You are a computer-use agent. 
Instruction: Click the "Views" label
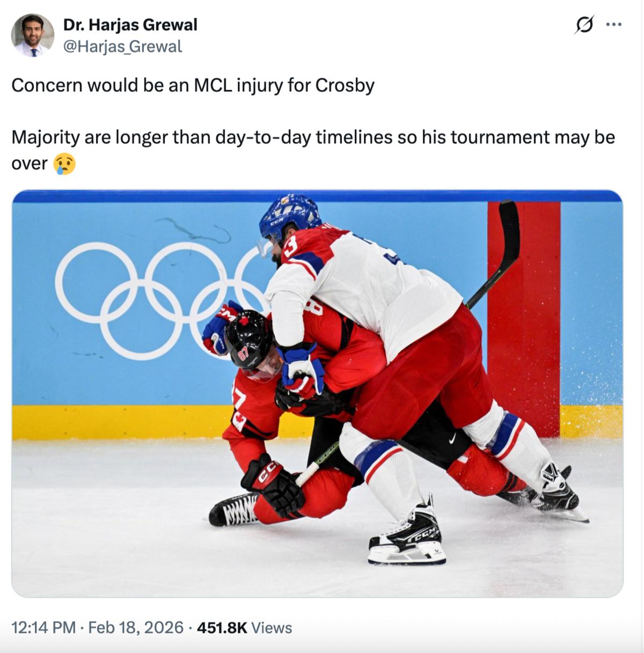point(272,627)
